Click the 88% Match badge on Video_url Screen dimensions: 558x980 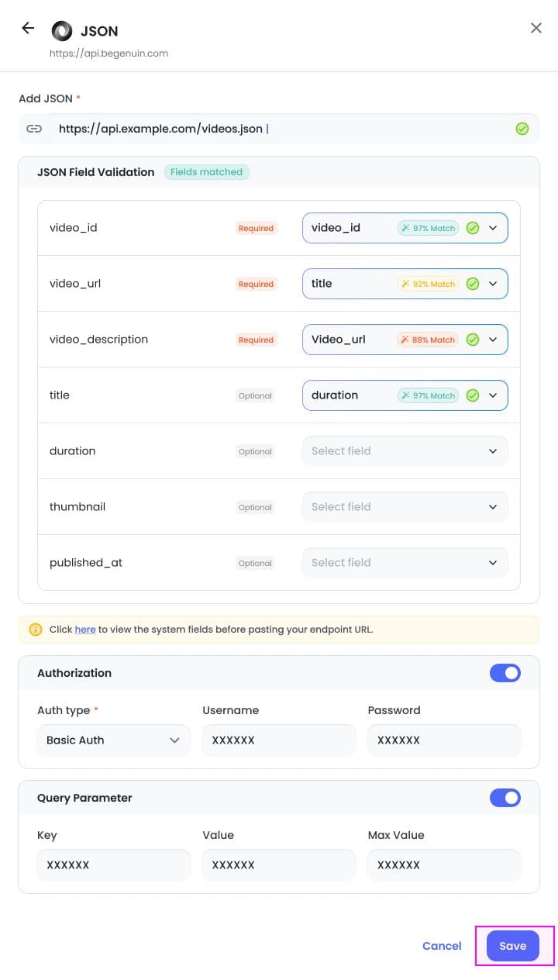[x=428, y=340]
